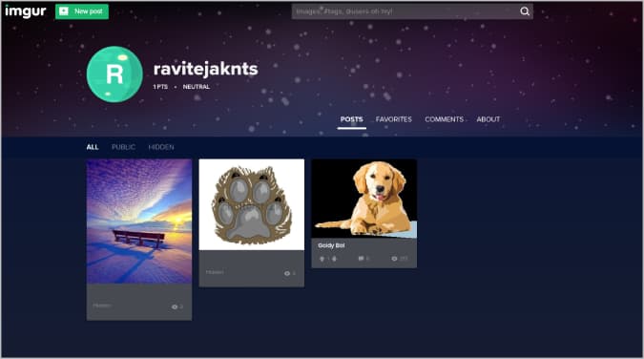Click the views eye icon on paw post

pos(287,273)
